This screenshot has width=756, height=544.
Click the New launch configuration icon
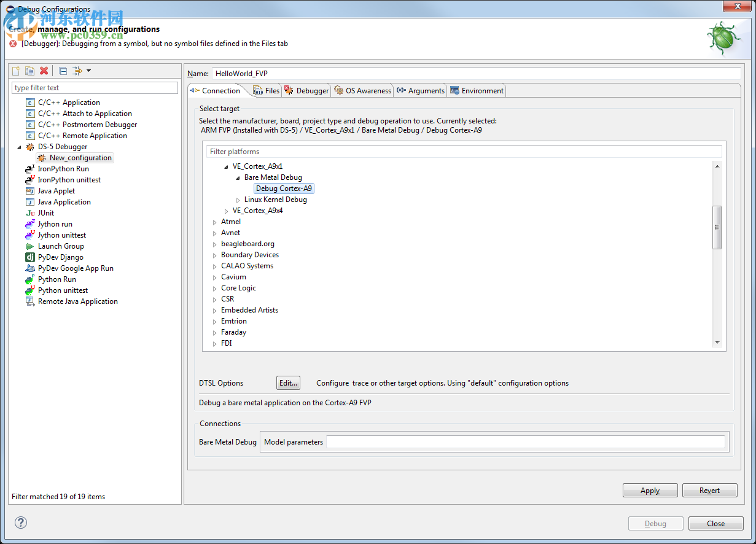(x=17, y=71)
